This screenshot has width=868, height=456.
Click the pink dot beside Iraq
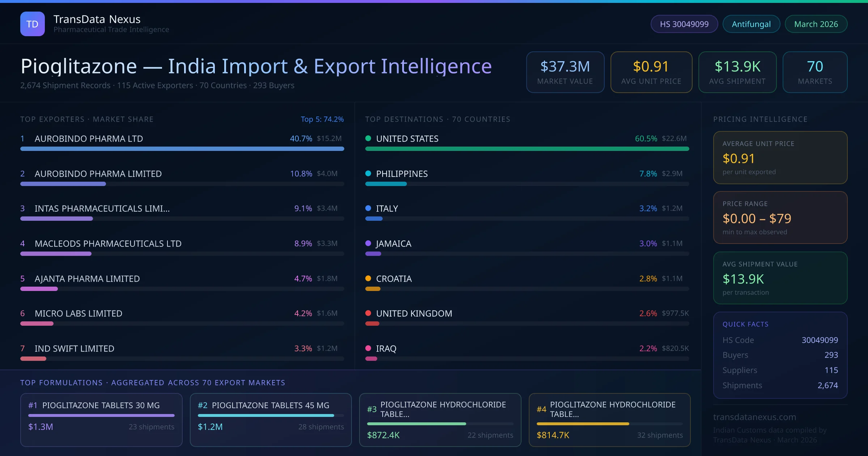[x=368, y=348]
